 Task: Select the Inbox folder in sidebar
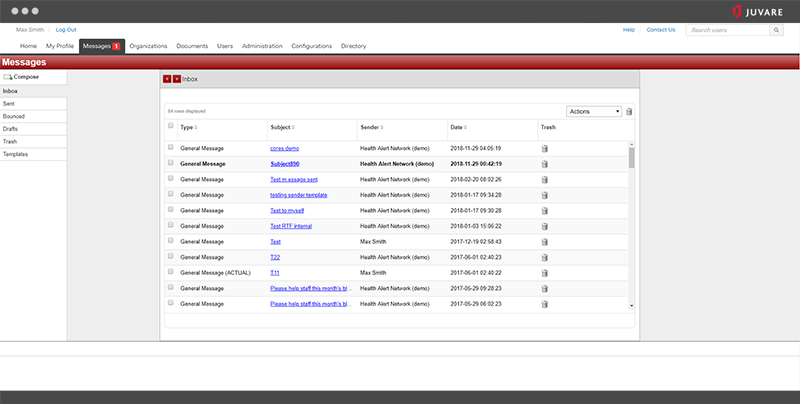[33, 91]
